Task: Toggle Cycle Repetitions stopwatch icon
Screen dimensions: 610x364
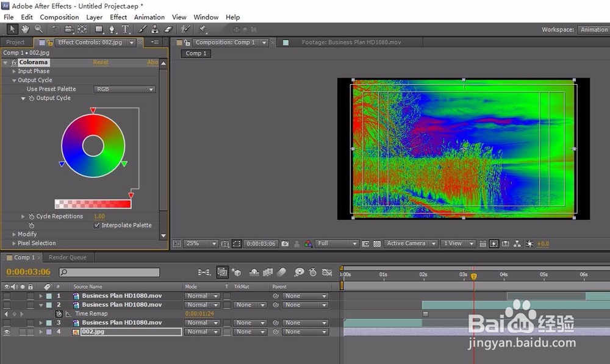Action: click(x=32, y=216)
